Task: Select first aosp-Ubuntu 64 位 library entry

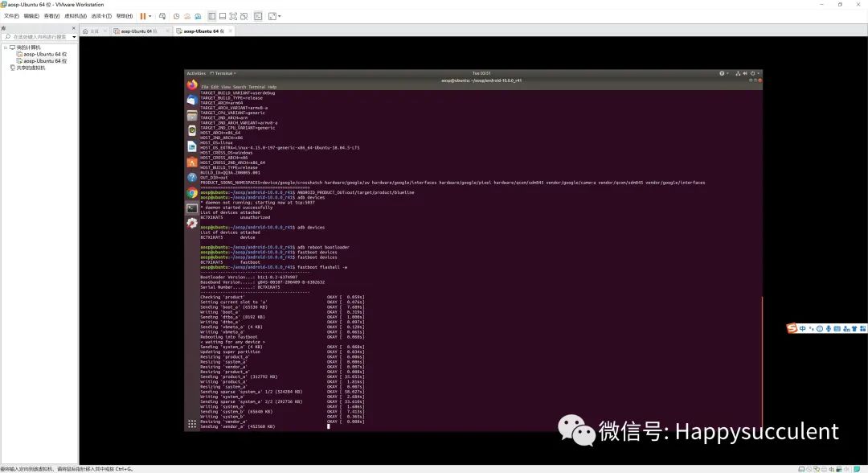Action: [42, 54]
